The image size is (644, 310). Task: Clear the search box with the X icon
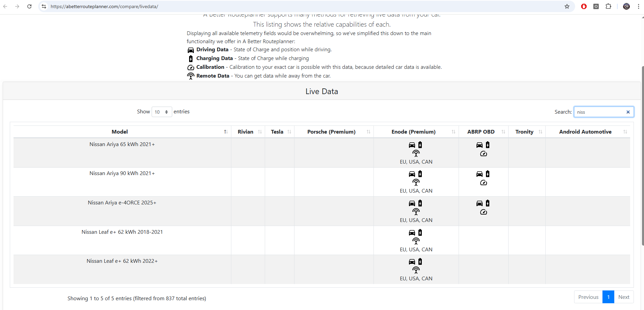coord(628,112)
